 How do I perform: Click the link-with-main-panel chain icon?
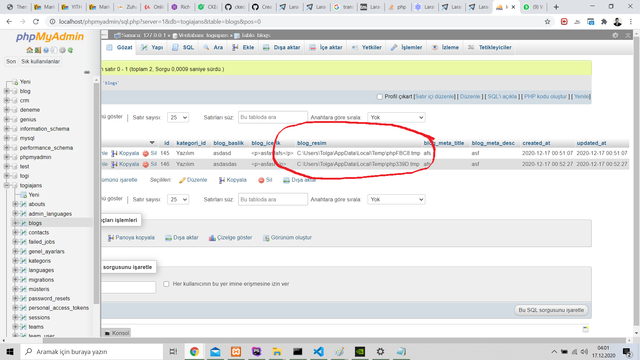click(x=87, y=72)
